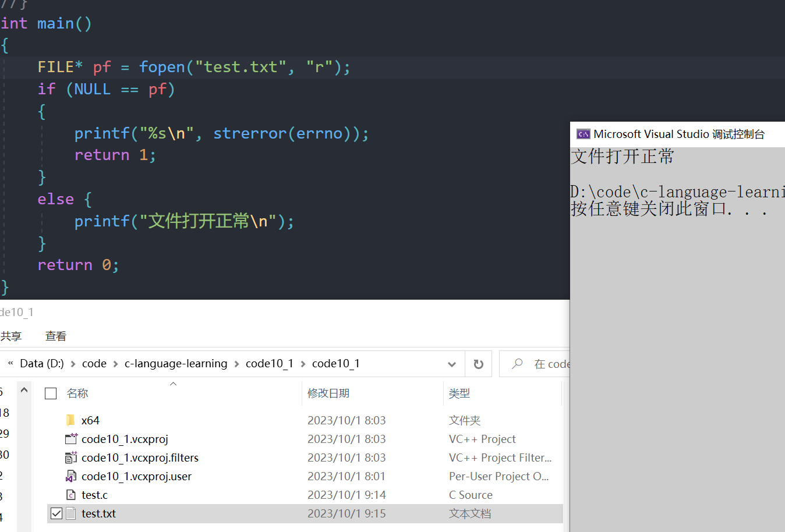The width and height of the screenshot is (785, 532).
Task: Select the x64 folder name
Action: pyautogui.click(x=90, y=420)
